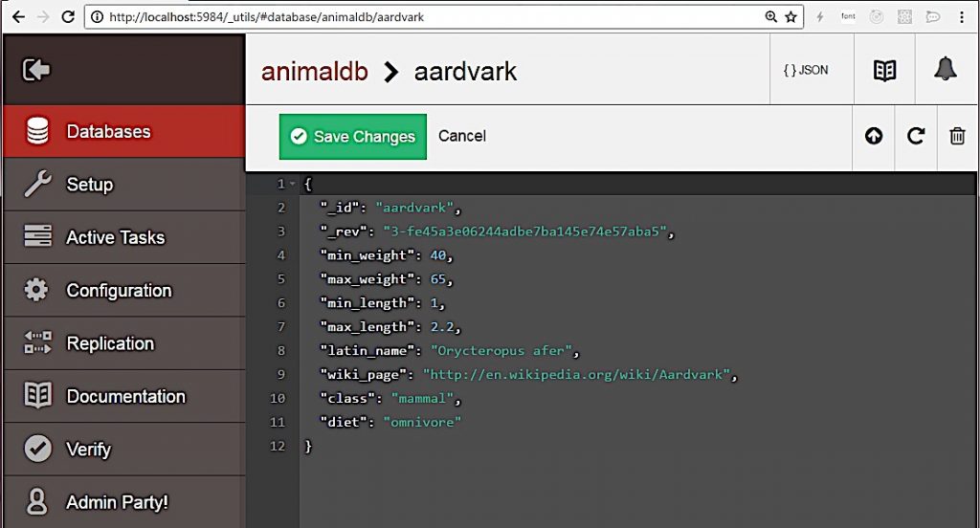Cancel editing the document

[462, 136]
